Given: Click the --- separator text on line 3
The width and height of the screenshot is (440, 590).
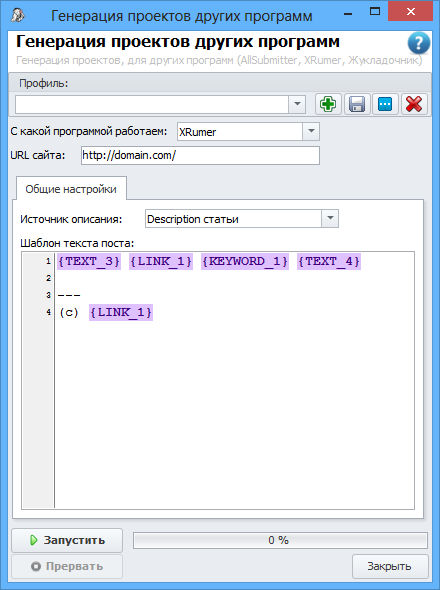Looking at the screenshot, I should [69, 295].
